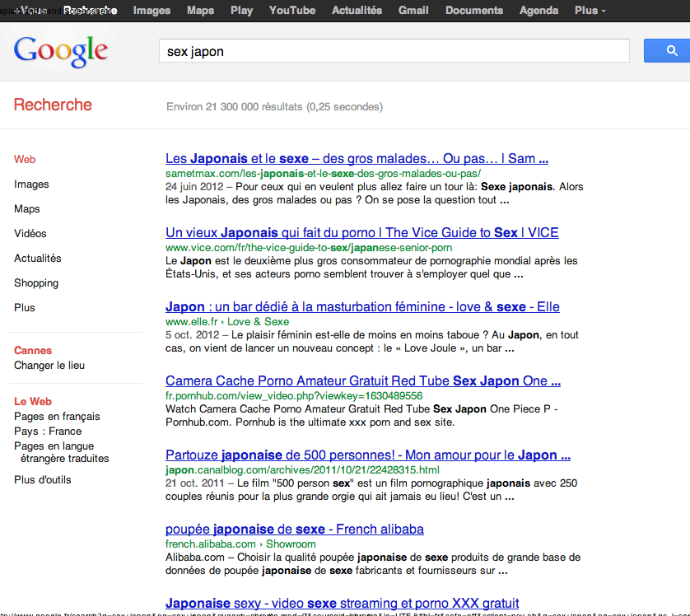Screen dimensions: 690x616
Task: Click the '5 oct. 2012' snippet date
Action: [192, 335]
